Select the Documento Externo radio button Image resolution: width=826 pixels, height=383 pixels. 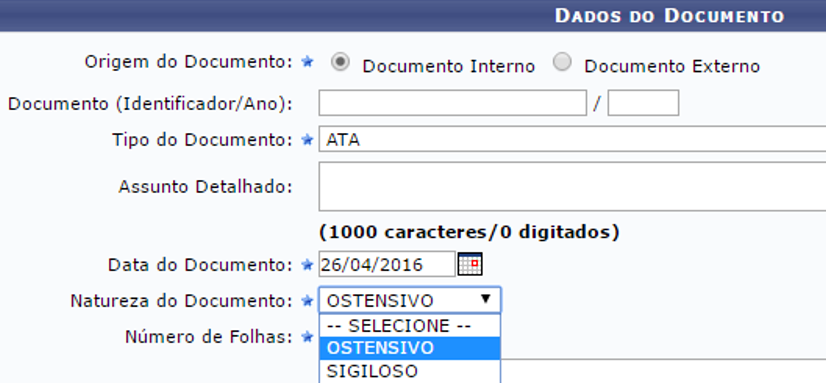562,63
